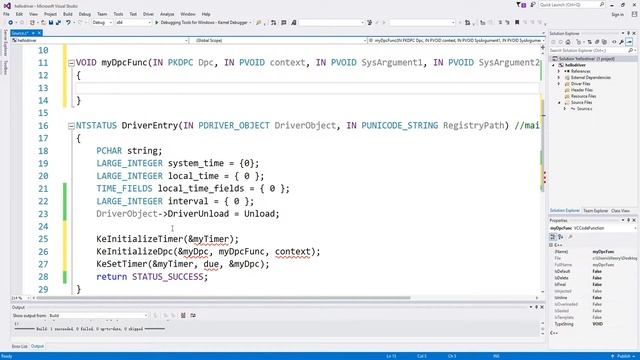This screenshot has height=360, width=640.
Task: Open the Build menu
Action: pos(68,14)
